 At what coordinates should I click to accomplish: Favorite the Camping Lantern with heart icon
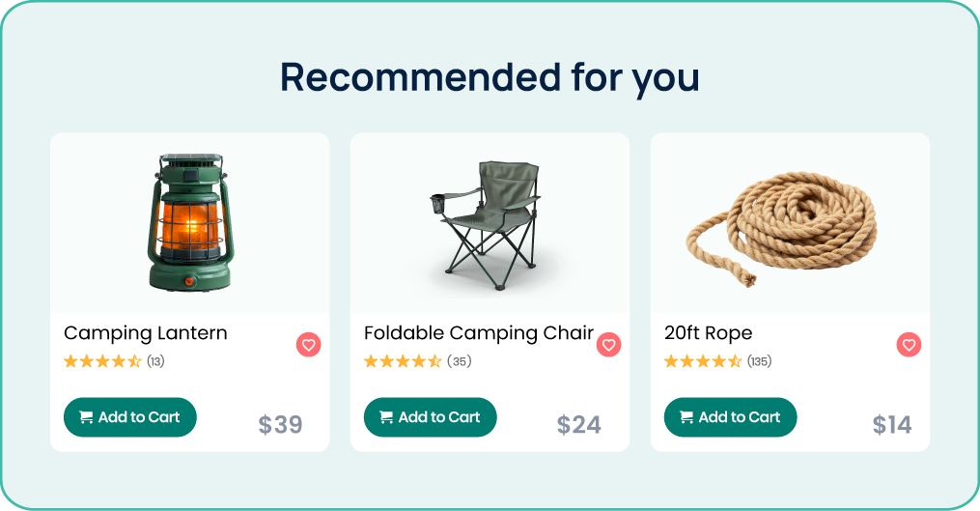(309, 345)
